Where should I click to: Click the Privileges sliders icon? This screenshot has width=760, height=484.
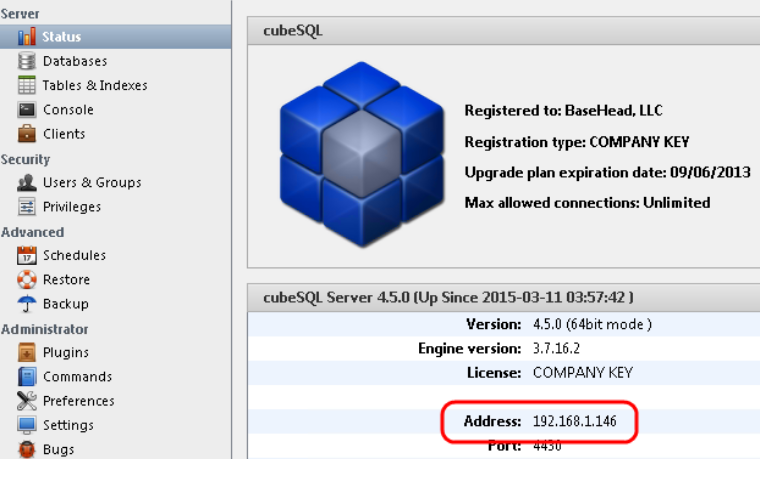(x=27, y=206)
